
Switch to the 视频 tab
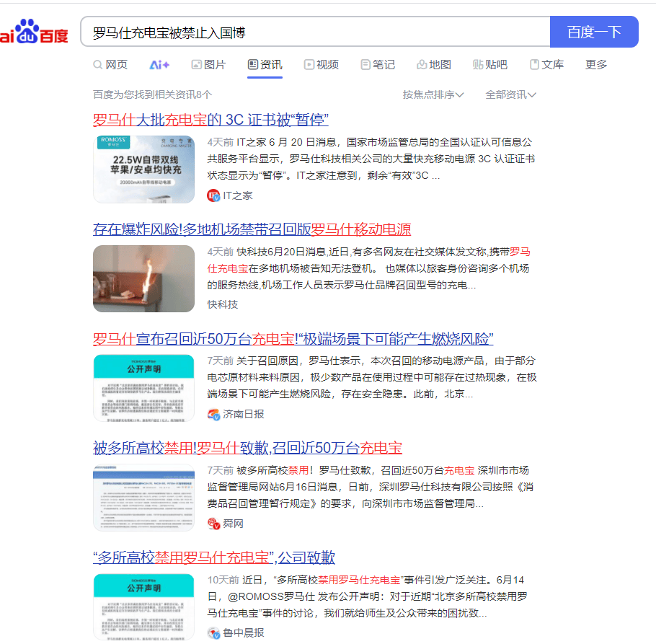coord(322,65)
